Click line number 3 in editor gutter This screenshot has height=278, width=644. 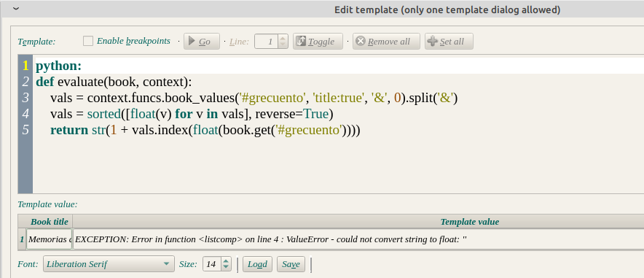[x=25, y=98]
